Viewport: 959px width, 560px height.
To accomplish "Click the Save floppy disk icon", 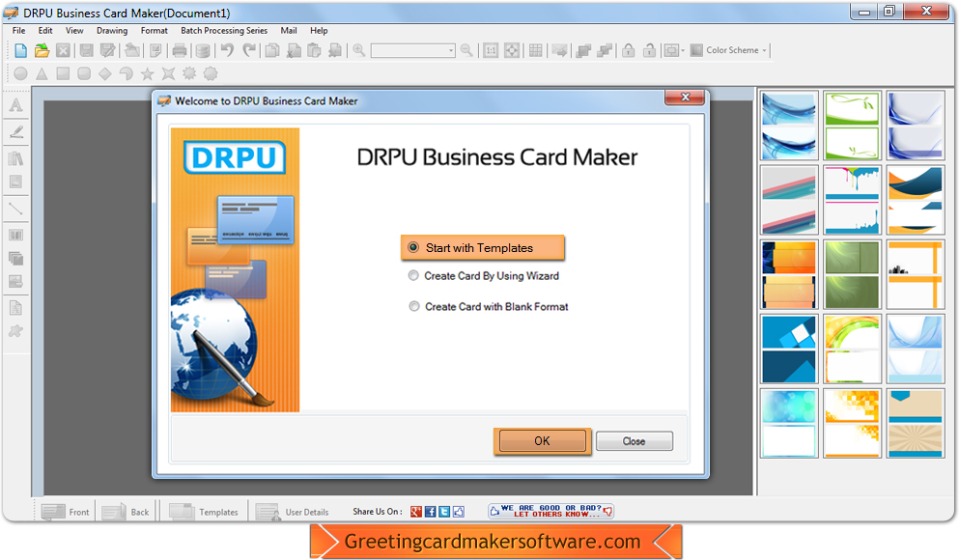I will click(x=86, y=50).
